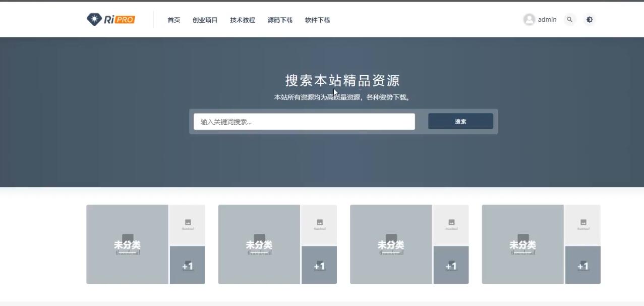The image size is (644, 306).
Task: Open the 技术教程 menu item
Action: point(243,20)
